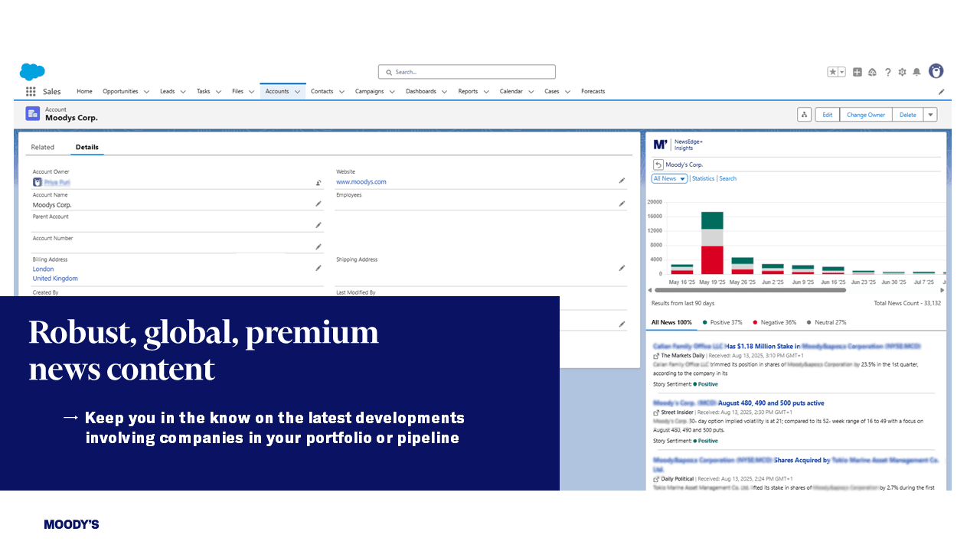Click the chart's horizontal scrollbar thumb
Screen dimensions: 980x551
pos(750,290)
